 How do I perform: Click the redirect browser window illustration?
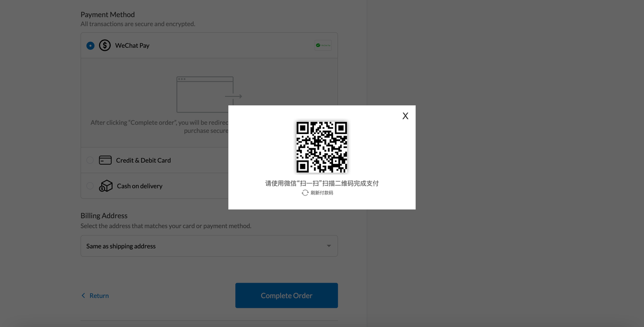coord(209,95)
